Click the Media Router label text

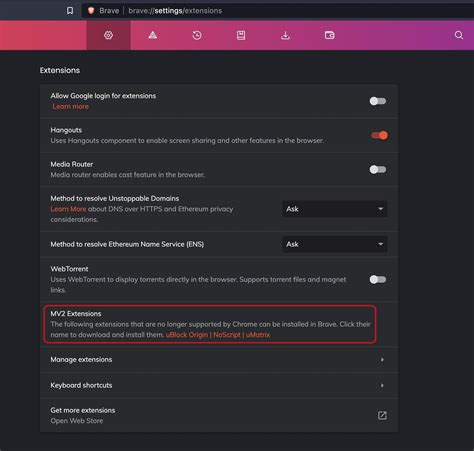click(x=72, y=164)
